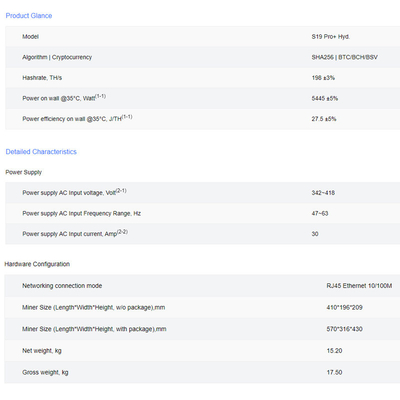
Task: Click the 5445 ±5% power value
Action: (325, 98)
